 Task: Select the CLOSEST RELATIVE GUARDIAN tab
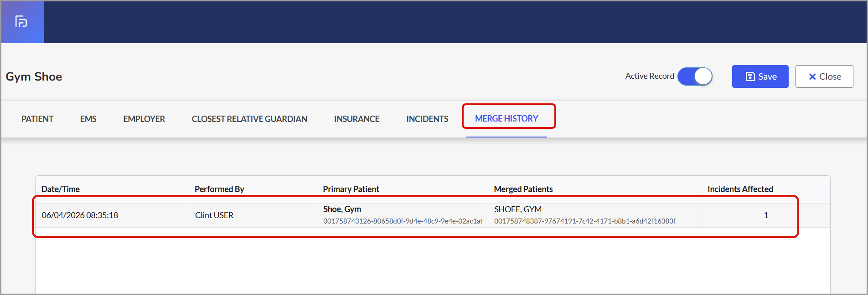[249, 119]
